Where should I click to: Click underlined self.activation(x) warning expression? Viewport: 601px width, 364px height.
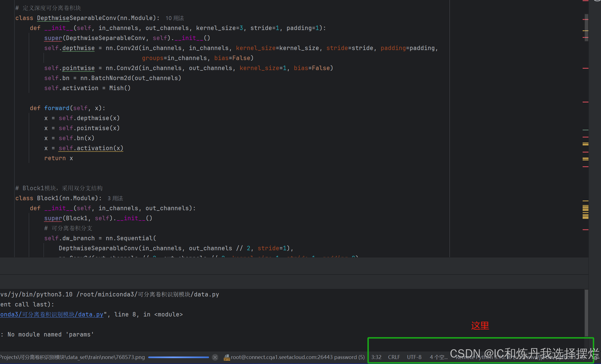pos(91,148)
